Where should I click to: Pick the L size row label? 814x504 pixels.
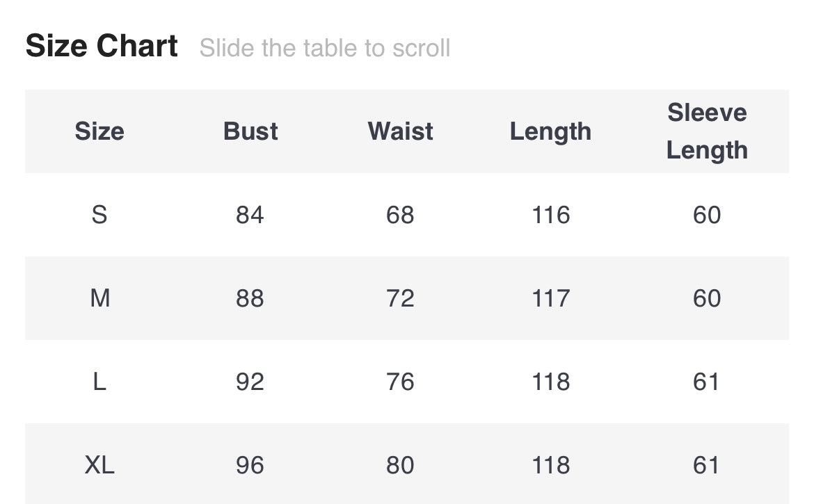click(x=99, y=382)
